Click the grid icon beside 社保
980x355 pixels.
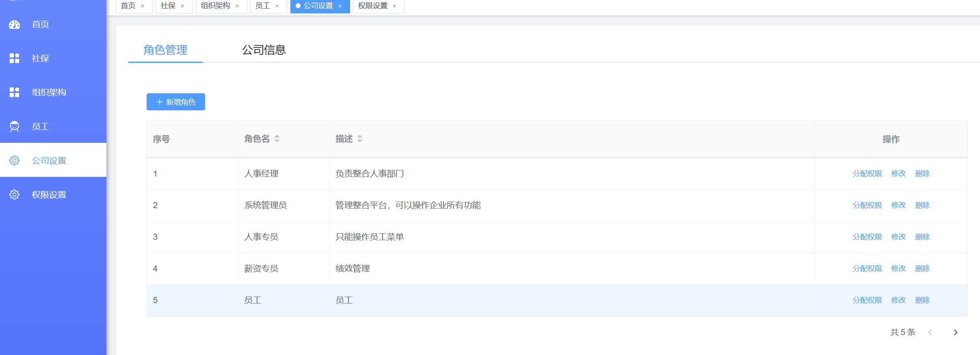14,58
